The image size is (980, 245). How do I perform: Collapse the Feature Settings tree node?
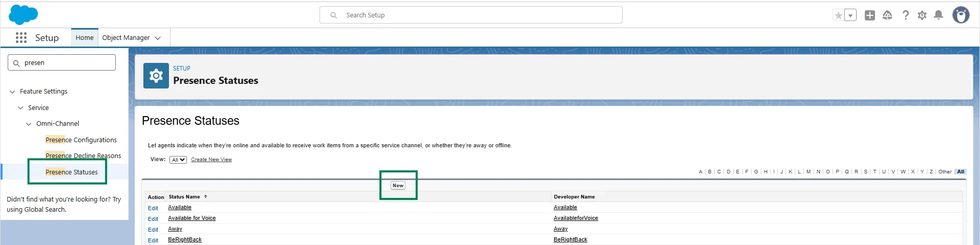12,92
